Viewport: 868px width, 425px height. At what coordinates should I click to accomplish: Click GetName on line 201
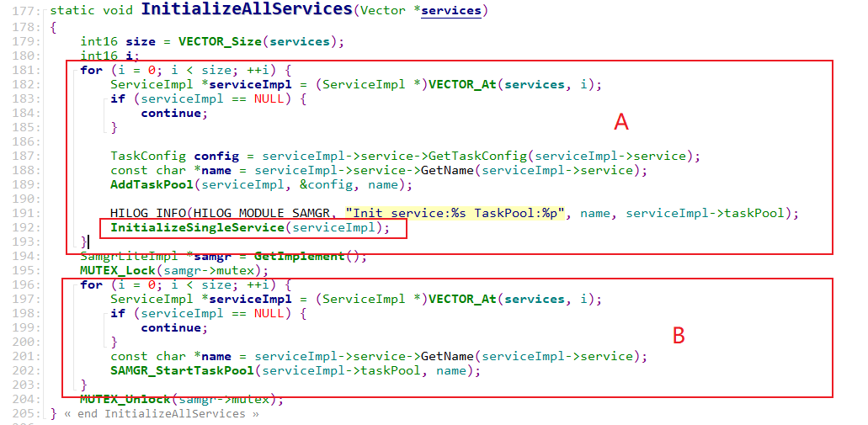[x=447, y=356]
